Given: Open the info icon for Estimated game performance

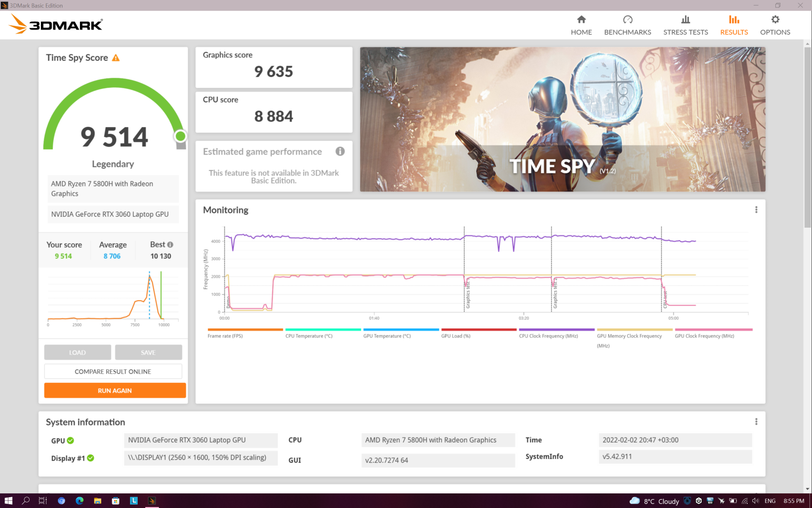Looking at the screenshot, I should [x=340, y=151].
